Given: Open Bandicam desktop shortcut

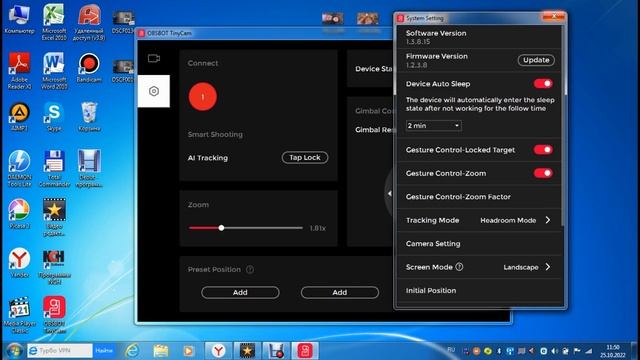Looking at the screenshot, I should (89, 67).
